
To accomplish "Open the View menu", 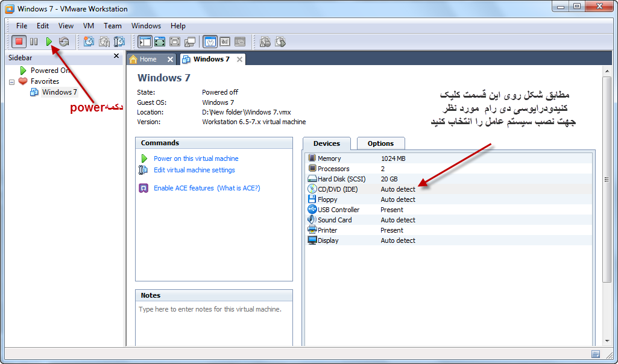I will (66, 25).
